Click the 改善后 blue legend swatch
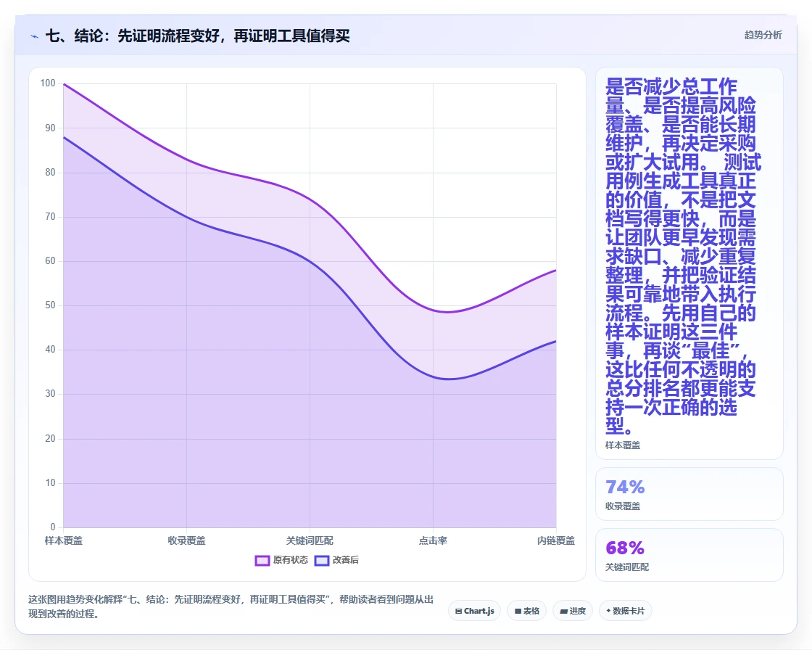This screenshot has height=650, width=812. tap(322, 560)
